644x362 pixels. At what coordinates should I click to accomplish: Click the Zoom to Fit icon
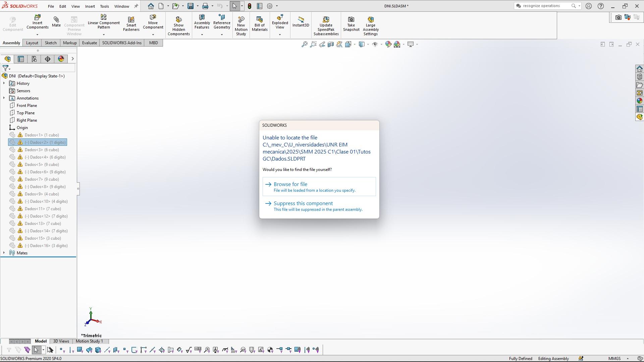pyautogui.click(x=304, y=44)
